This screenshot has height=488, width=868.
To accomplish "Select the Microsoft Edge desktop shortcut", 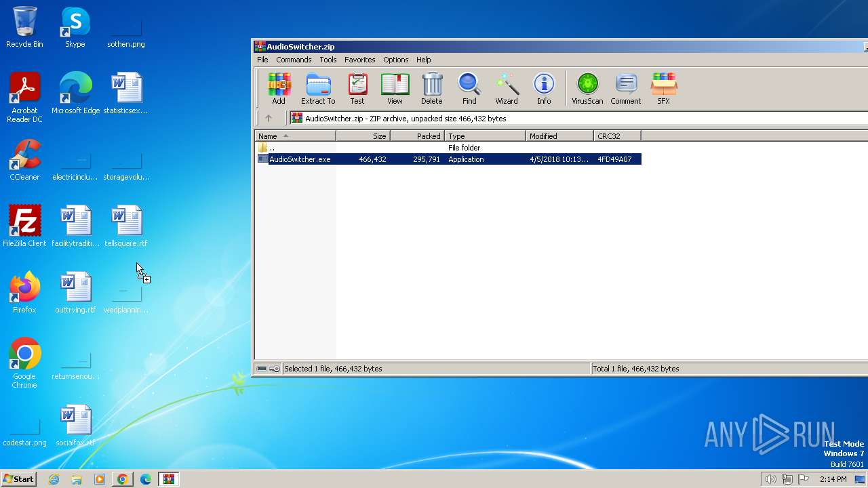I will coord(75,94).
